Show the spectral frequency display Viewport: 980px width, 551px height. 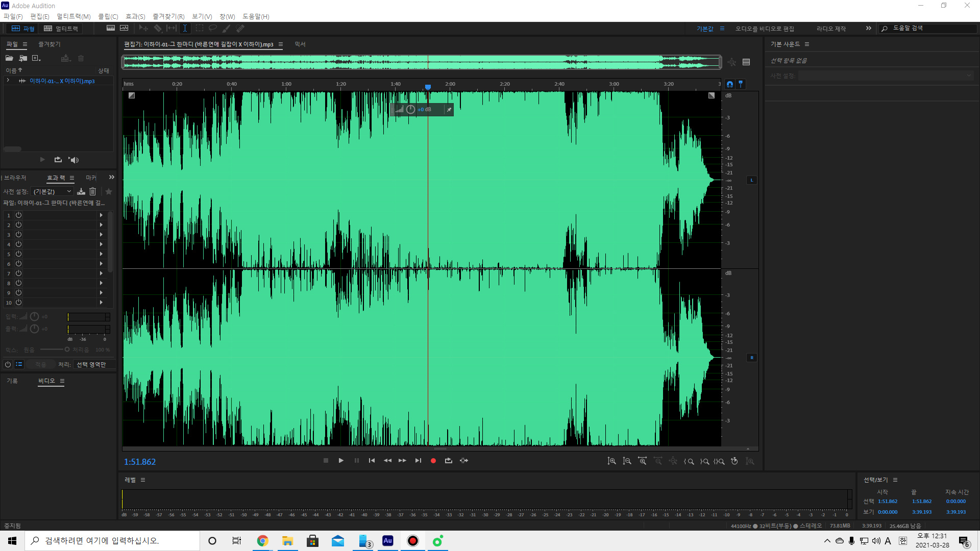tap(111, 29)
